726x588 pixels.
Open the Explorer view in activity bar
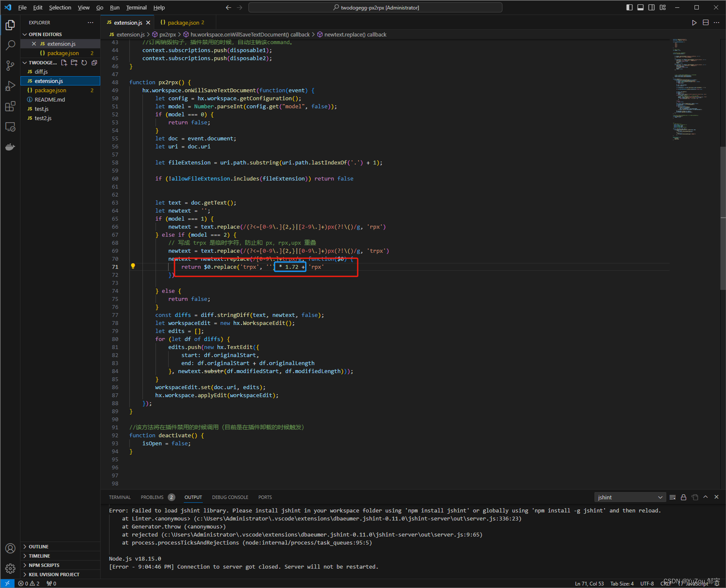(10, 25)
